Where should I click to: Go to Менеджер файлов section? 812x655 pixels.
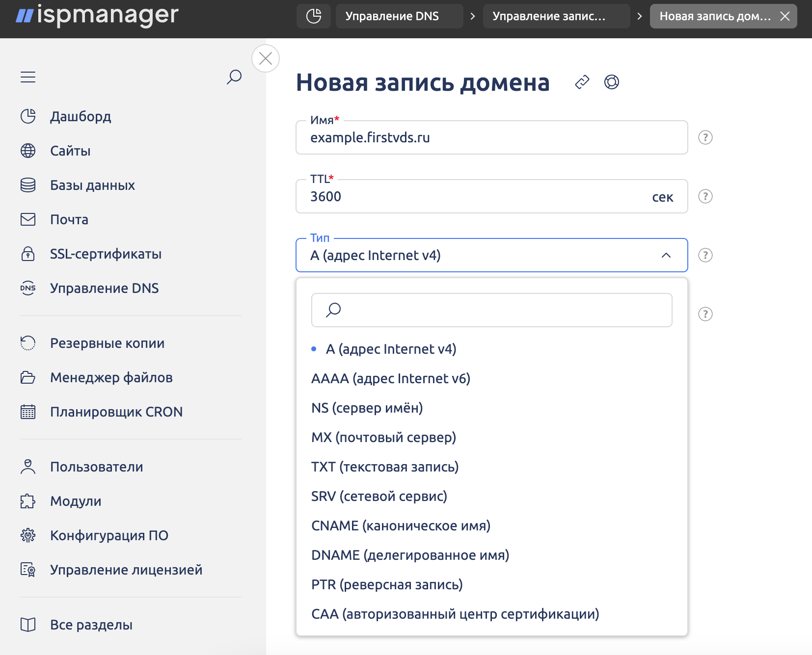(x=111, y=377)
